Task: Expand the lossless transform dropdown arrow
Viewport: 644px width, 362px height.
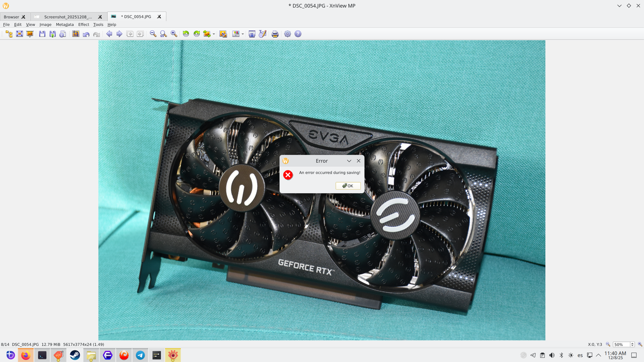Action: 214,34
